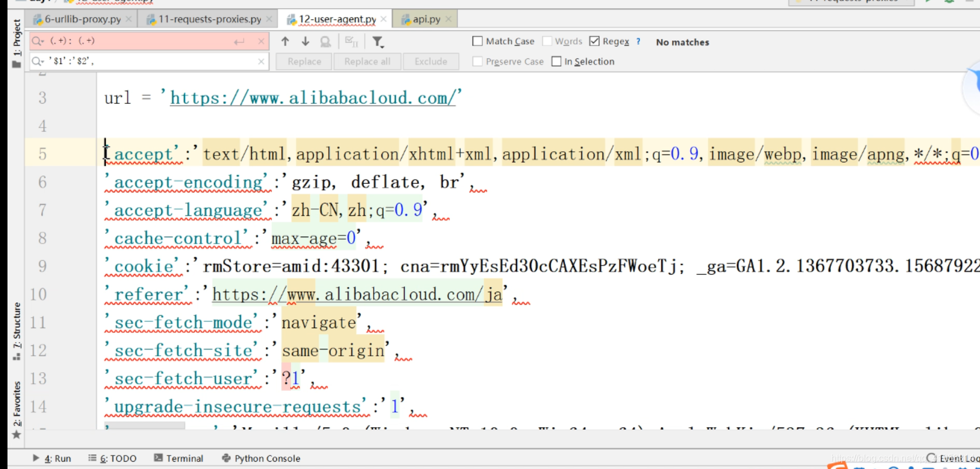The width and height of the screenshot is (980, 469).
Task: Click the Replace button
Action: pos(304,61)
